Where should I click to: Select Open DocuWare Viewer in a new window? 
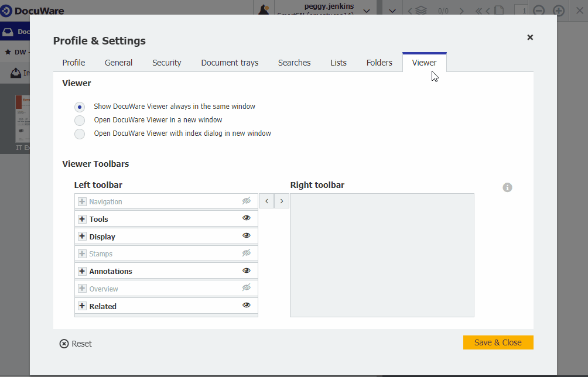80,120
